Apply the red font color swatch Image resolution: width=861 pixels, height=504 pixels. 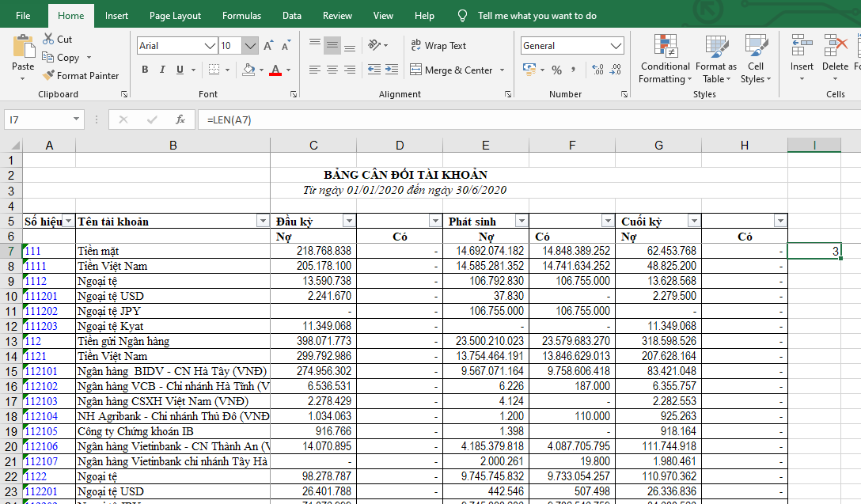pyautogui.click(x=275, y=70)
